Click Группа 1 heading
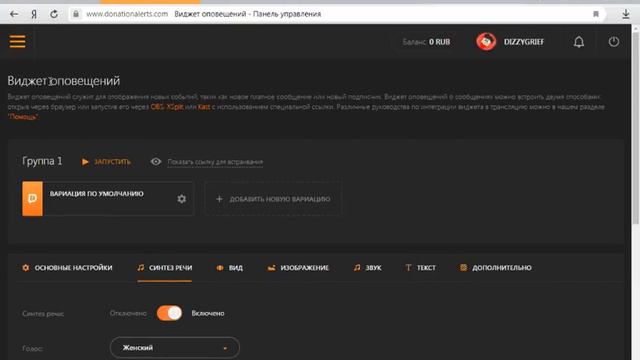Viewport: 640px width, 360px height. pyautogui.click(x=42, y=161)
